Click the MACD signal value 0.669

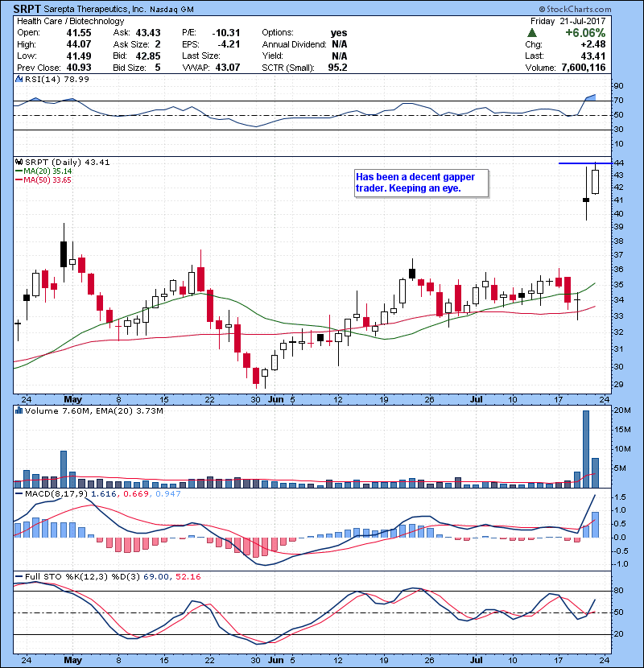[x=136, y=494]
